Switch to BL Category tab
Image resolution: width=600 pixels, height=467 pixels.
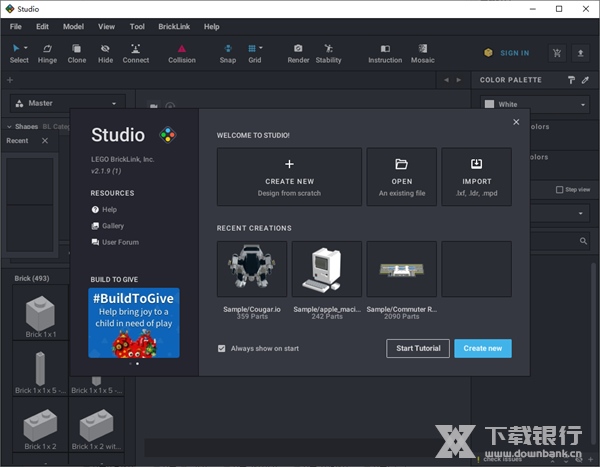[56, 127]
